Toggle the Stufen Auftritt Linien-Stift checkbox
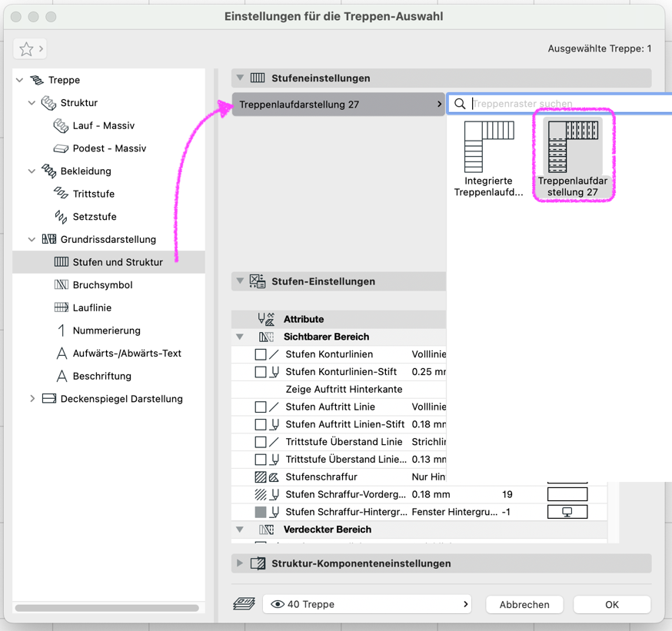This screenshot has height=631, width=672. coord(261,424)
